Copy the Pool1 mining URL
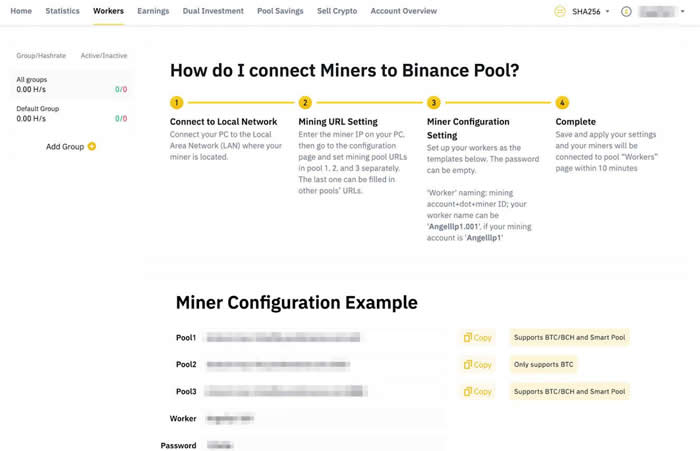 point(478,338)
